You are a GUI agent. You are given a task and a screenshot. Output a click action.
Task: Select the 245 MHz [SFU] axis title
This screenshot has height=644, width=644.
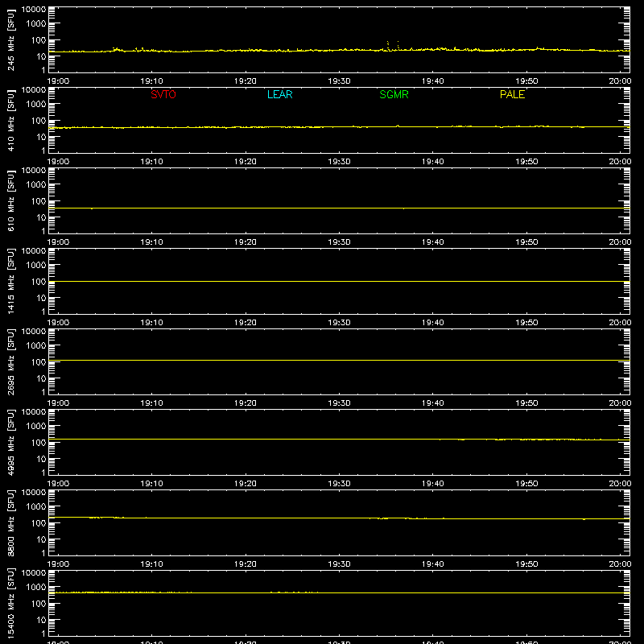click(x=10, y=39)
